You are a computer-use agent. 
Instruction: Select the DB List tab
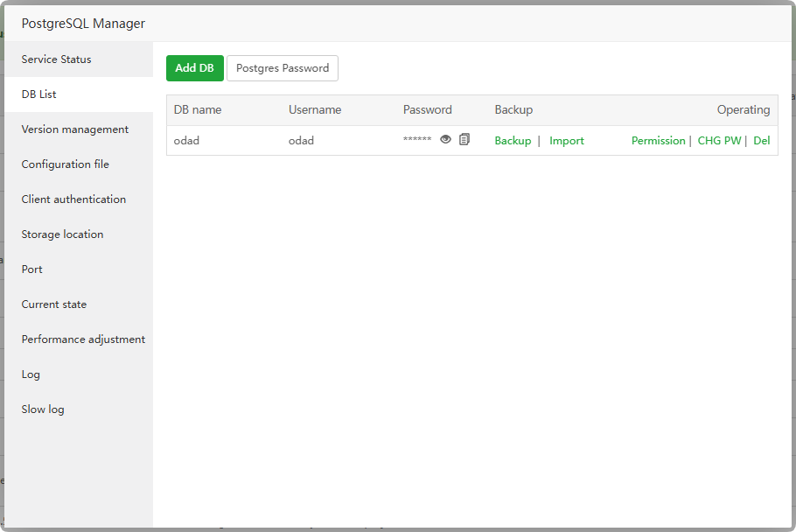click(79, 94)
